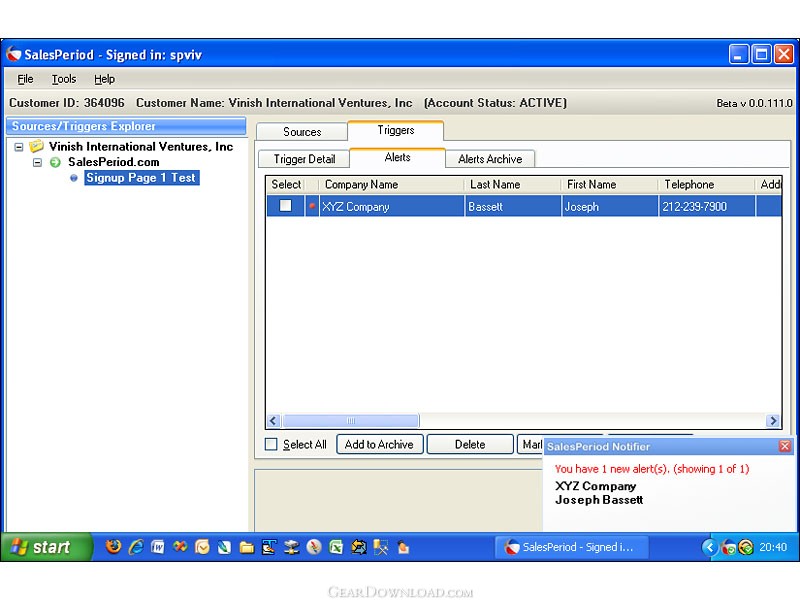
Task: Click the 'You have 1 new alert(s)' message
Action: [x=652, y=469]
